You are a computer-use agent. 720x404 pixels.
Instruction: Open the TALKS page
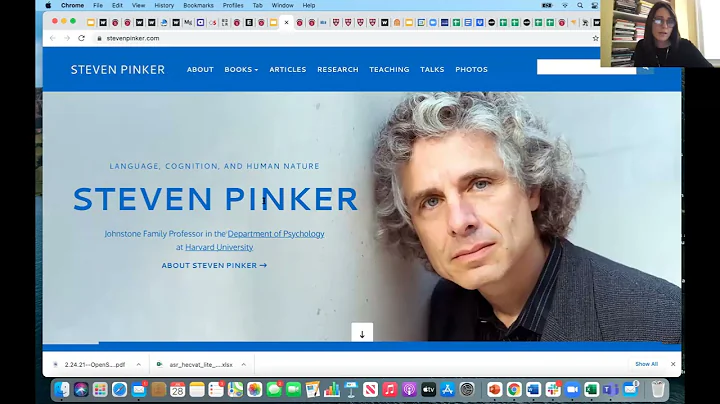point(432,70)
